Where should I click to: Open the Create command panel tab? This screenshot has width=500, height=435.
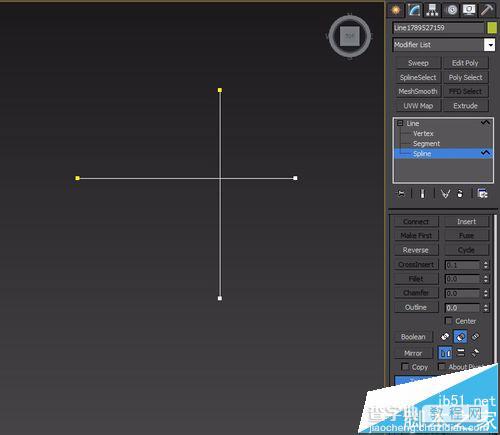(396, 10)
